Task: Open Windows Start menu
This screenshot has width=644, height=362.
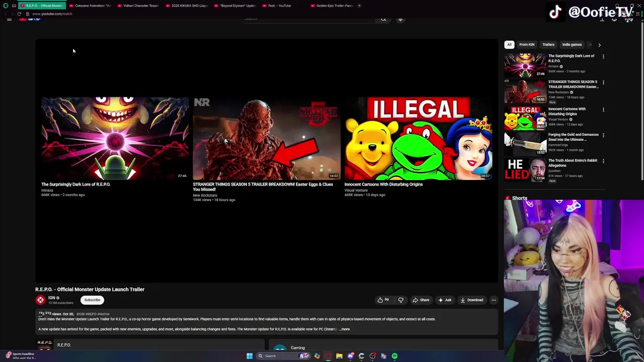Action: point(250,356)
